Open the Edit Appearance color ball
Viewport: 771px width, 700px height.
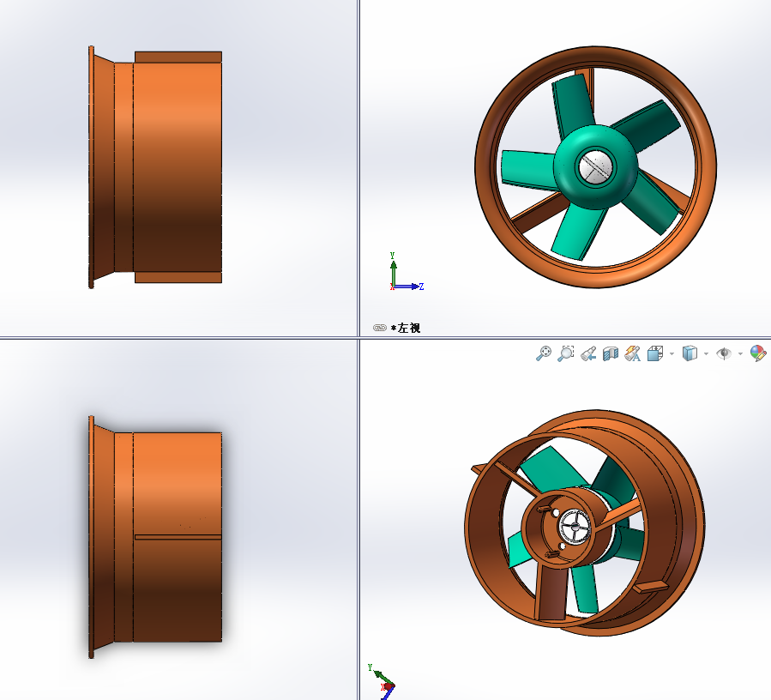(x=758, y=353)
